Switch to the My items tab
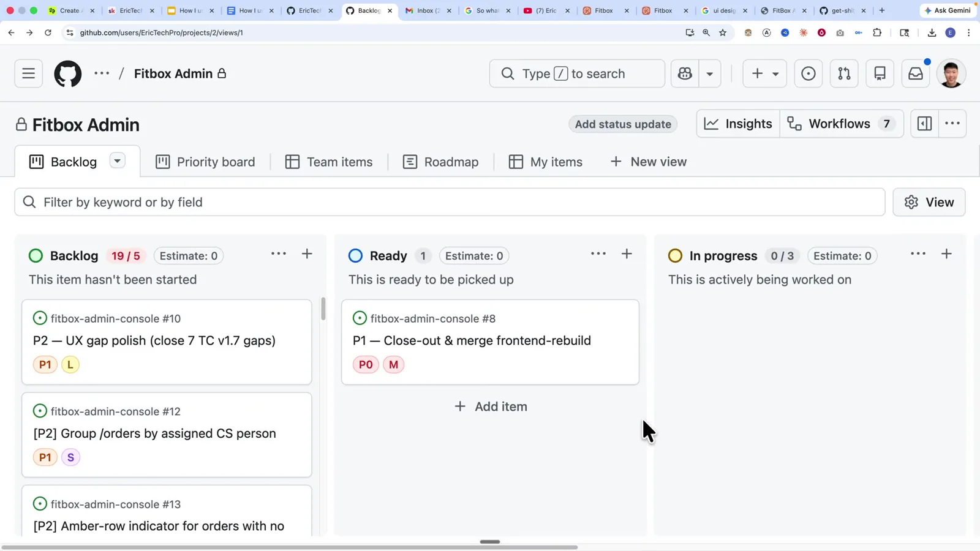980x551 pixels. click(x=545, y=162)
